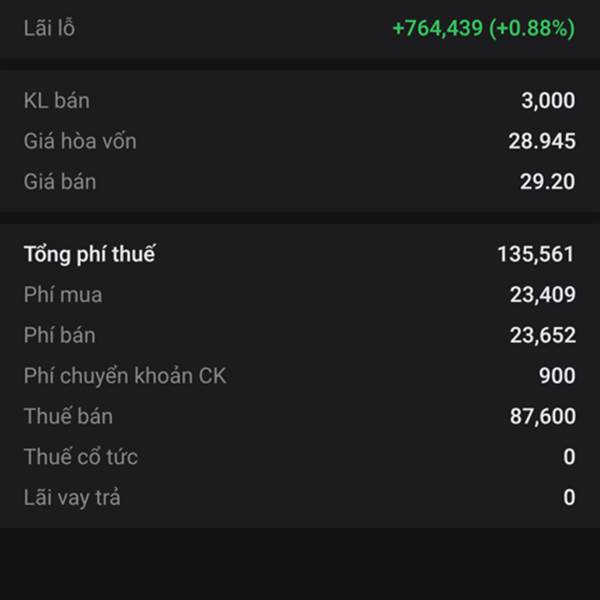Click the transfer fee value 900

[x=557, y=376]
